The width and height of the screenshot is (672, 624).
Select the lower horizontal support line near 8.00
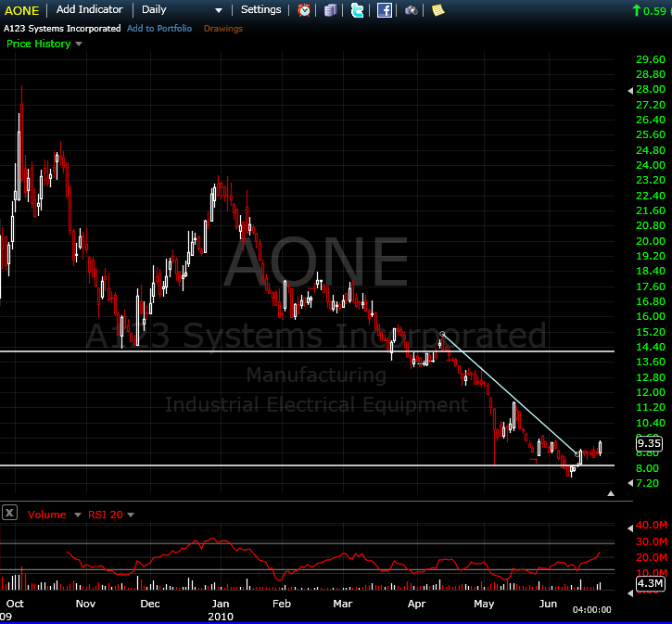click(x=307, y=465)
